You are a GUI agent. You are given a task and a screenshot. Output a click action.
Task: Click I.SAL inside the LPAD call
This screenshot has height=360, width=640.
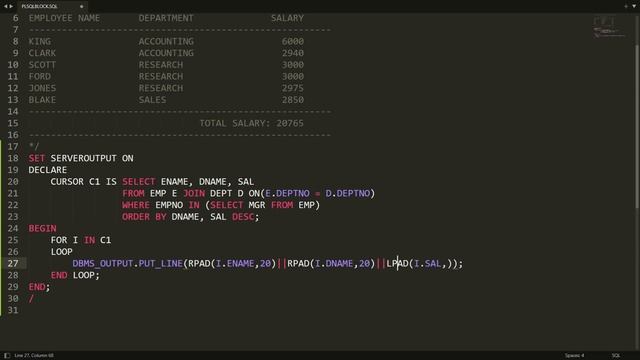coord(428,264)
